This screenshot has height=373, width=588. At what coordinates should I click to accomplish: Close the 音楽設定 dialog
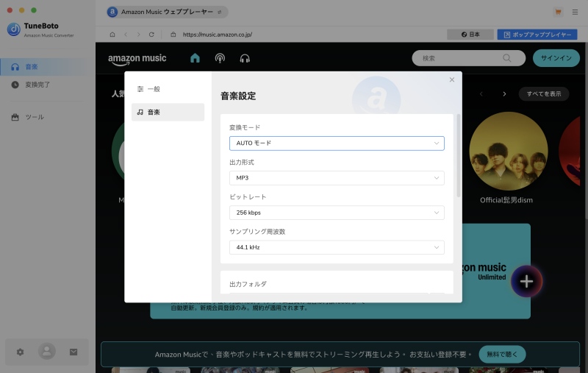[x=452, y=79]
